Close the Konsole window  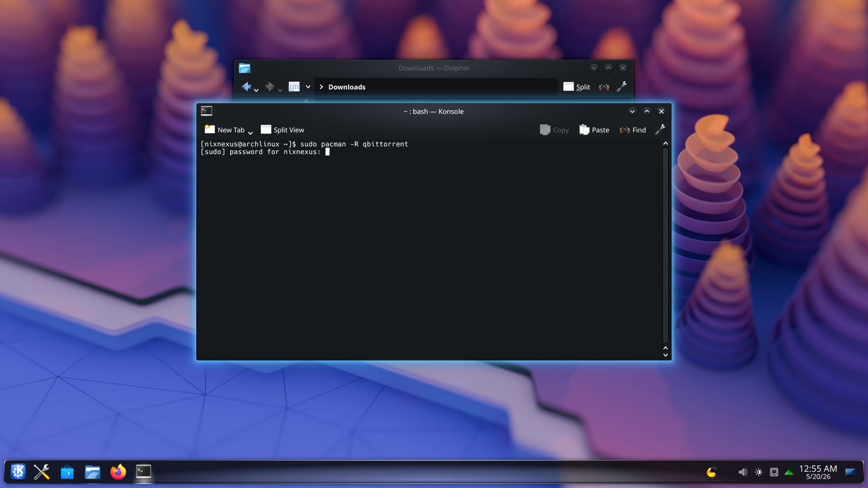(x=661, y=111)
